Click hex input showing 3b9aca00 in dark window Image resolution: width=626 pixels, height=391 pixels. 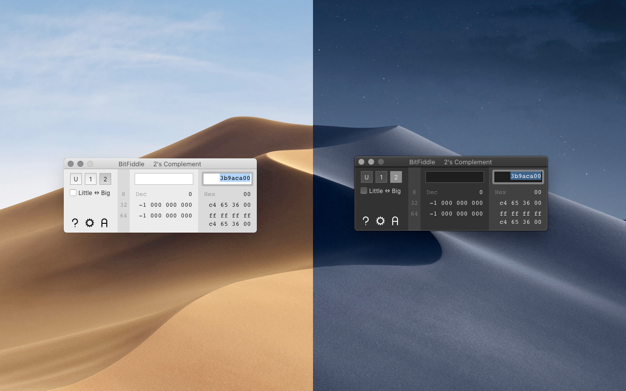point(518,177)
